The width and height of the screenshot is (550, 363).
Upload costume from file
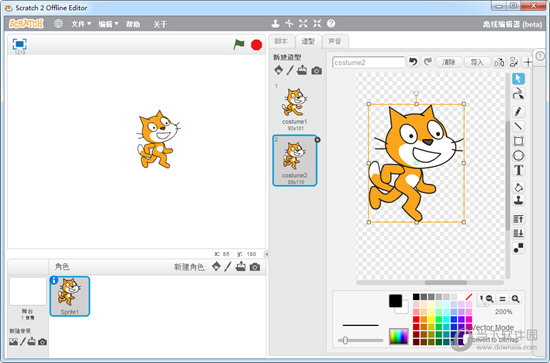click(302, 70)
